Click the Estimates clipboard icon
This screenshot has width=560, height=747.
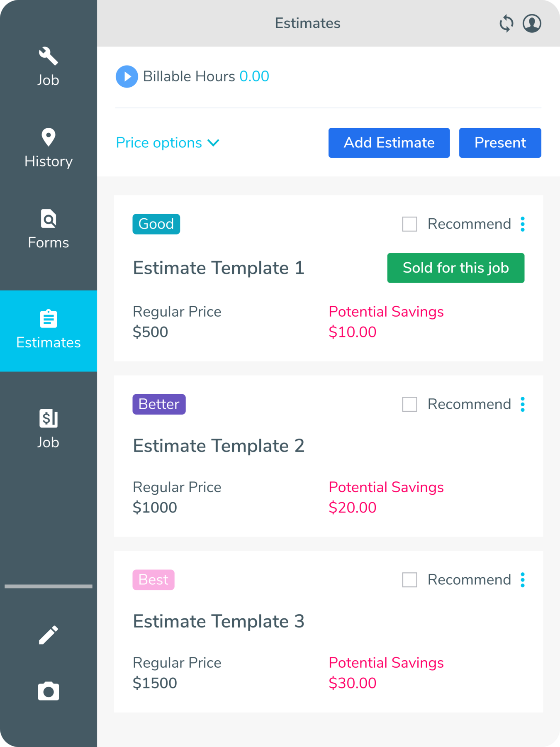(48, 319)
